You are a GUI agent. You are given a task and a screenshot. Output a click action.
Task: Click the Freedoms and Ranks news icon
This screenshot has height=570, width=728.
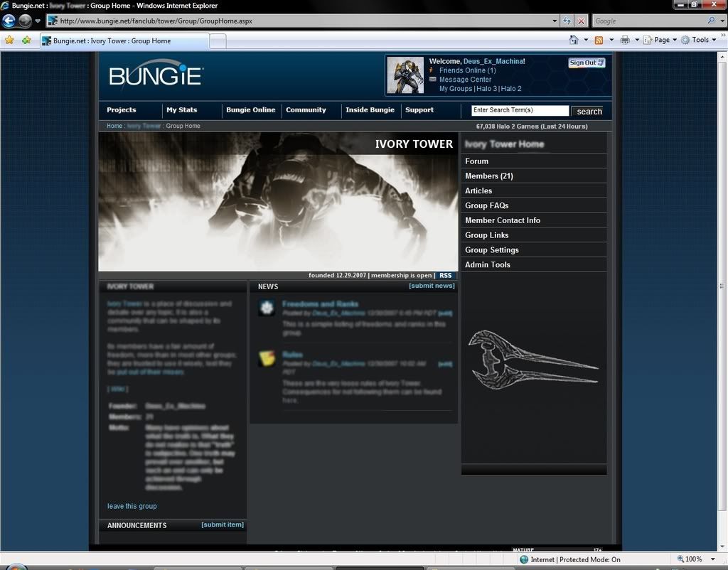267,307
